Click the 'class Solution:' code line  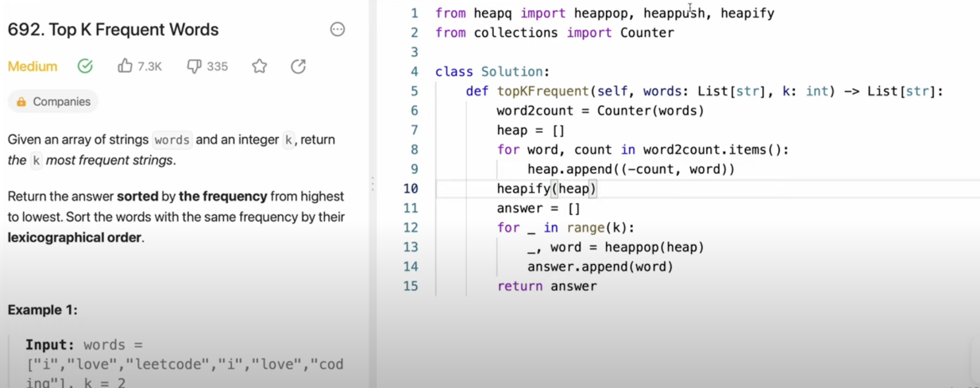point(493,72)
